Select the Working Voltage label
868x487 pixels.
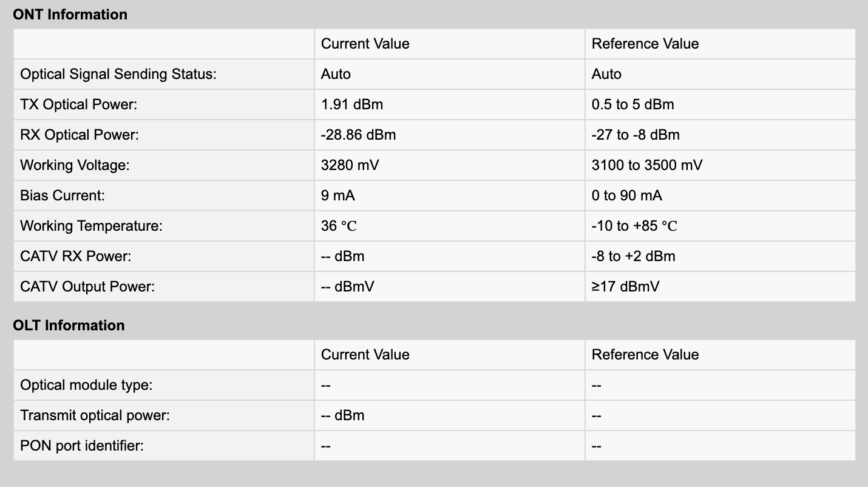tap(75, 165)
